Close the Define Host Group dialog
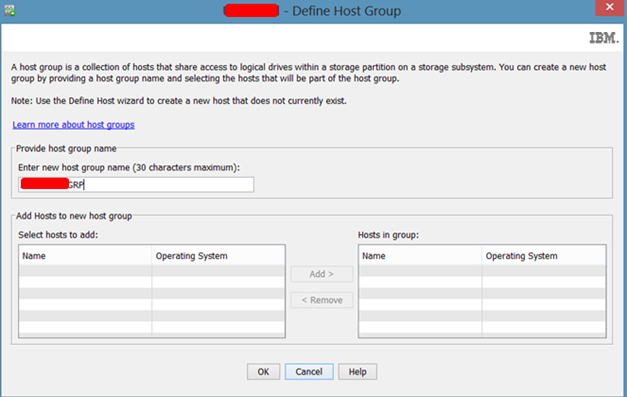Screen dimensions: 627x397 coord(609,8)
